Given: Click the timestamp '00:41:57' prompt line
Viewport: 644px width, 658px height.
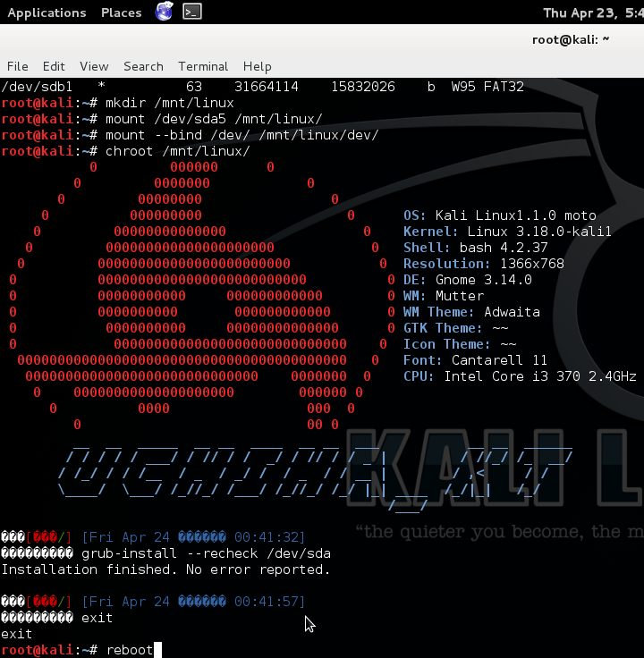Looking at the screenshot, I should click(x=153, y=602).
